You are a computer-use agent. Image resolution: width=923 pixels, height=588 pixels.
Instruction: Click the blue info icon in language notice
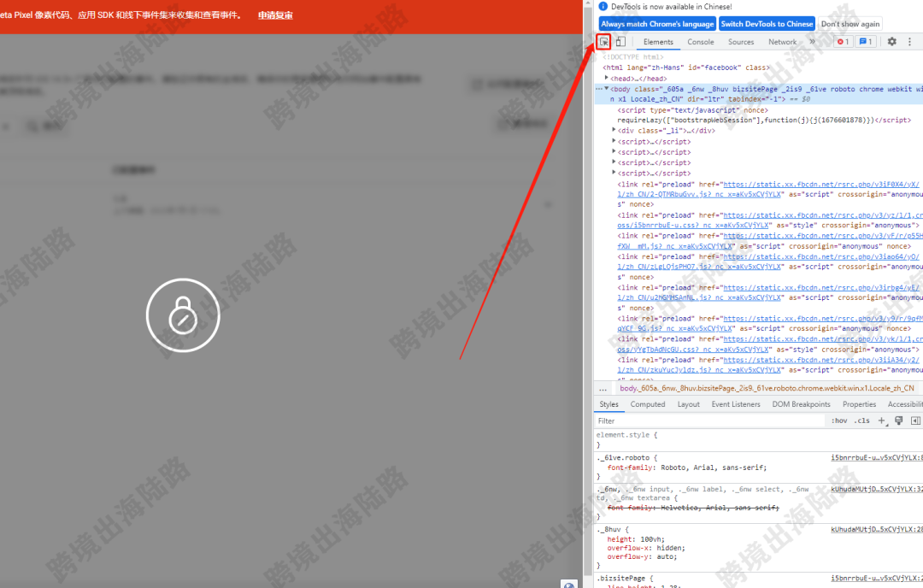[x=603, y=7]
